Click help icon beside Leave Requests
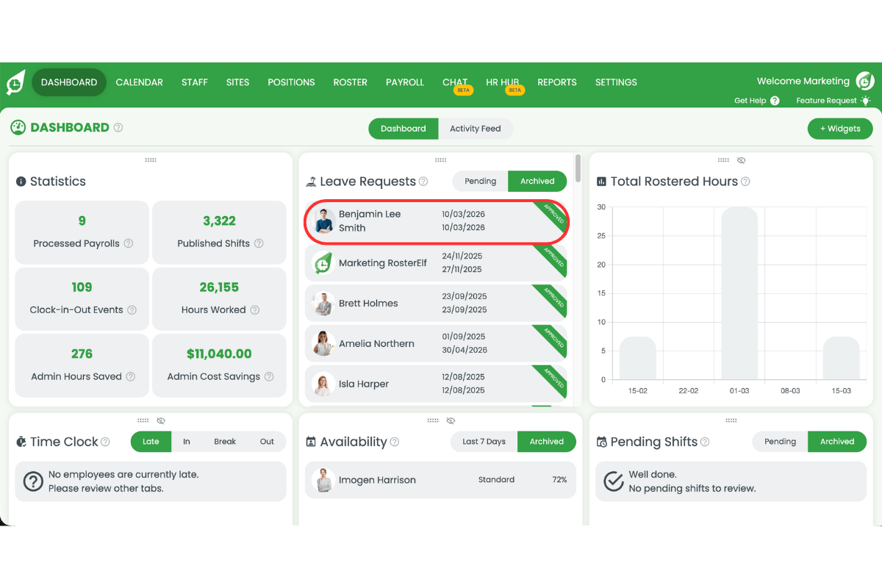The width and height of the screenshot is (882, 588). (x=423, y=182)
